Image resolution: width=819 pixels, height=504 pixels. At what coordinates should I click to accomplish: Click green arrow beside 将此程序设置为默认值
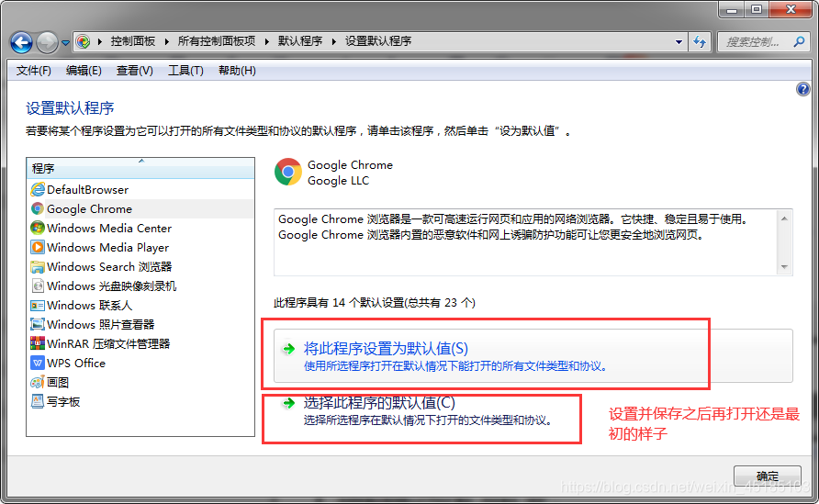click(288, 348)
